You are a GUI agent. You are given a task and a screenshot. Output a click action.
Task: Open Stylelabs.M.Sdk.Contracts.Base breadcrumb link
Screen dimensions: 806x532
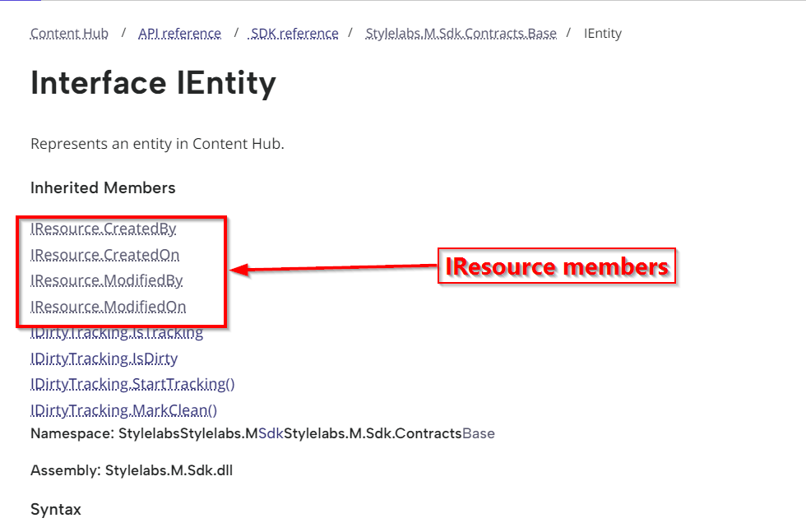(461, 34)
